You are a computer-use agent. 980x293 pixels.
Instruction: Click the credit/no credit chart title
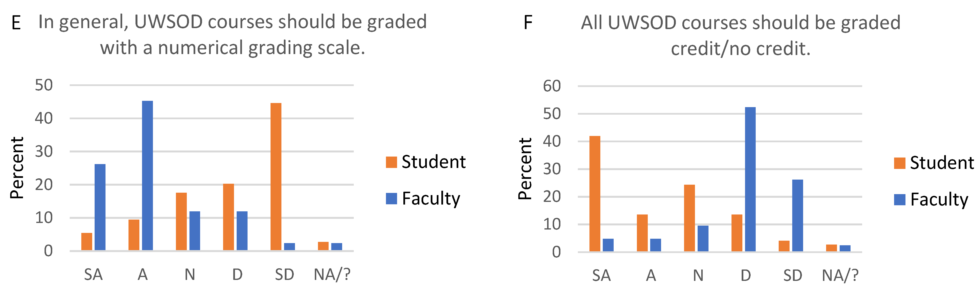[x=740, y=35]
